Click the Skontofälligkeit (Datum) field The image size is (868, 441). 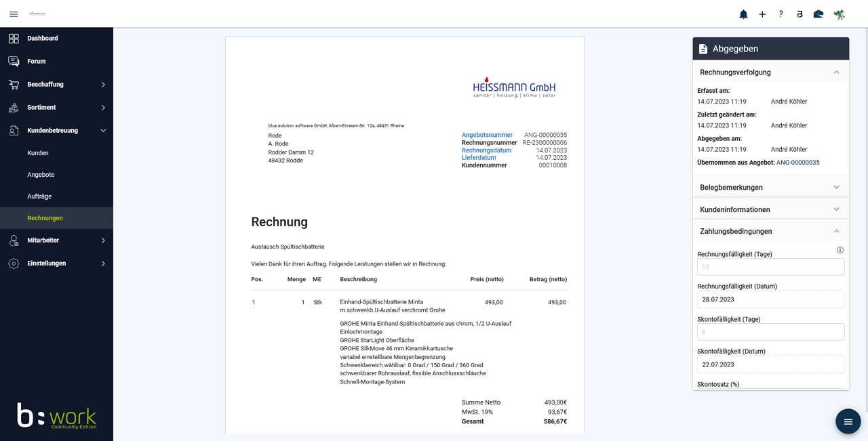pyautogui.click(x=771, y=364)
